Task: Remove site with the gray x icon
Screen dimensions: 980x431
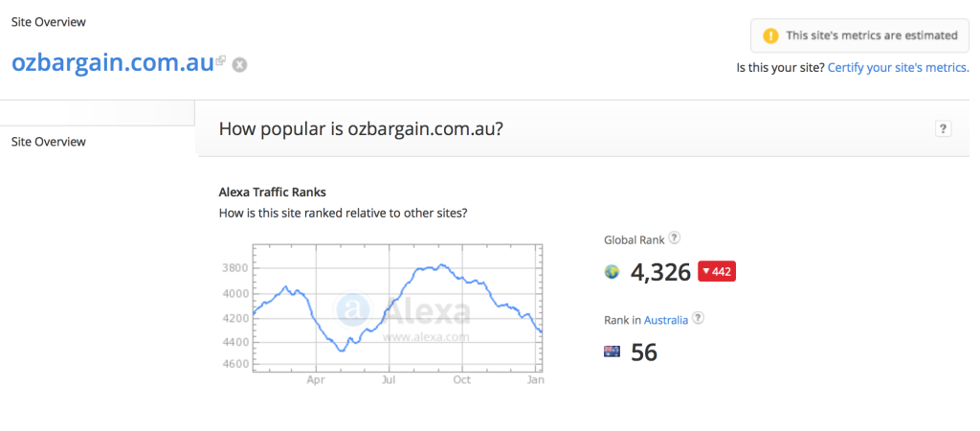Action: 239,65
